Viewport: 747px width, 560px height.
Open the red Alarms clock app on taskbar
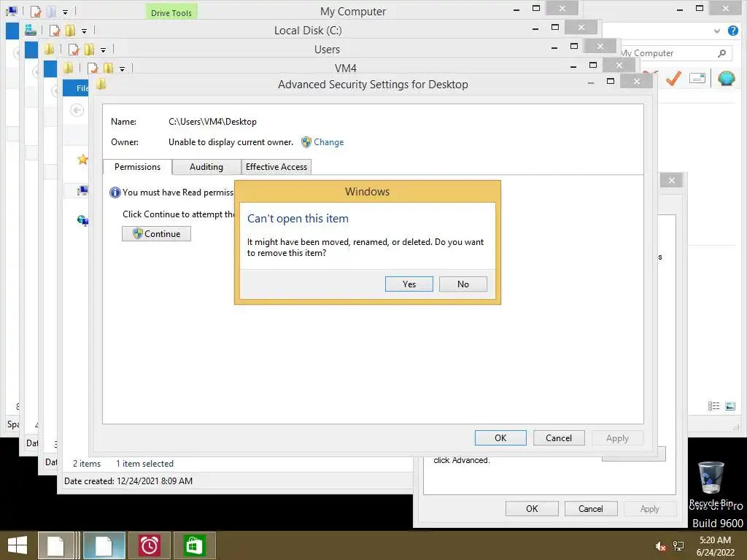[149, 545]
